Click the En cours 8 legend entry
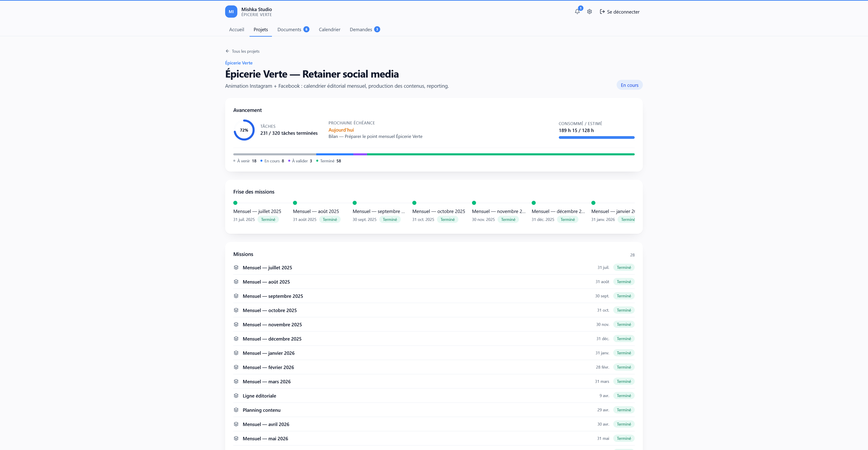This screenshot has height=450, width=868. coord(272,161)
